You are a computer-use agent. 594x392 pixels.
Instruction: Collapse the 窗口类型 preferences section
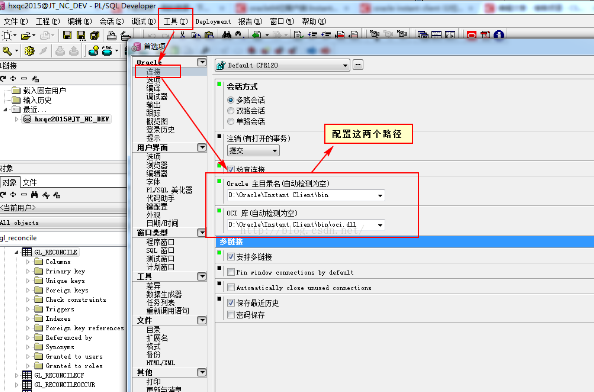click(202, 232)
